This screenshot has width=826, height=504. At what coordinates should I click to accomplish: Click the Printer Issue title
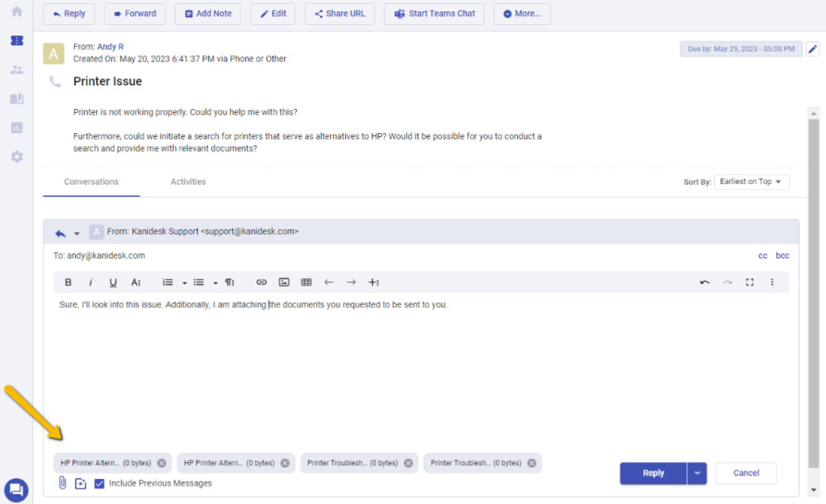point(107,81)
